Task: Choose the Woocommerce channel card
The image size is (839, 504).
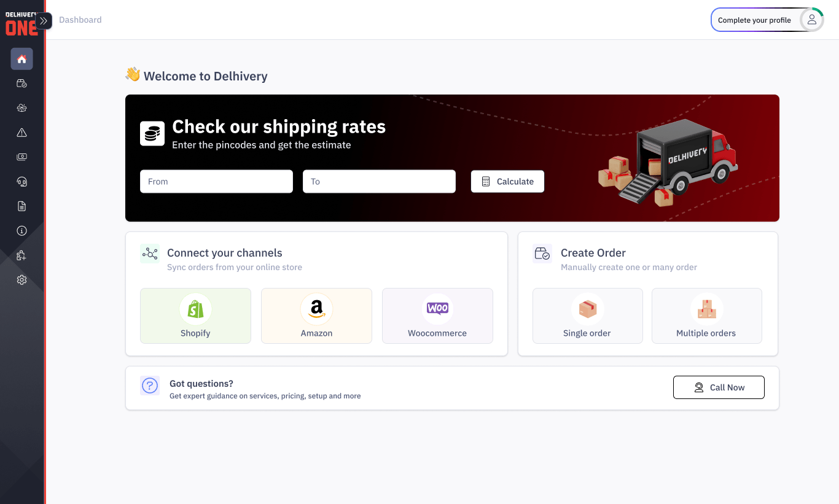Action: coord(437,316)
